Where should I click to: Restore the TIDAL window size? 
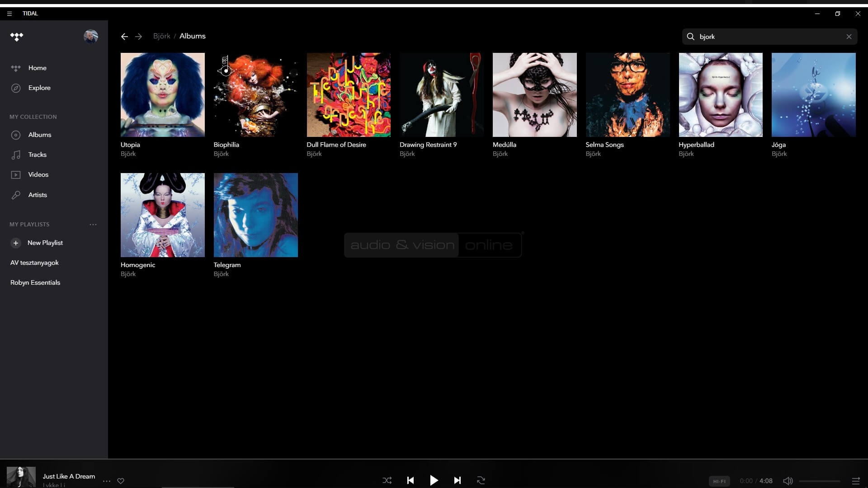point(838,14)
